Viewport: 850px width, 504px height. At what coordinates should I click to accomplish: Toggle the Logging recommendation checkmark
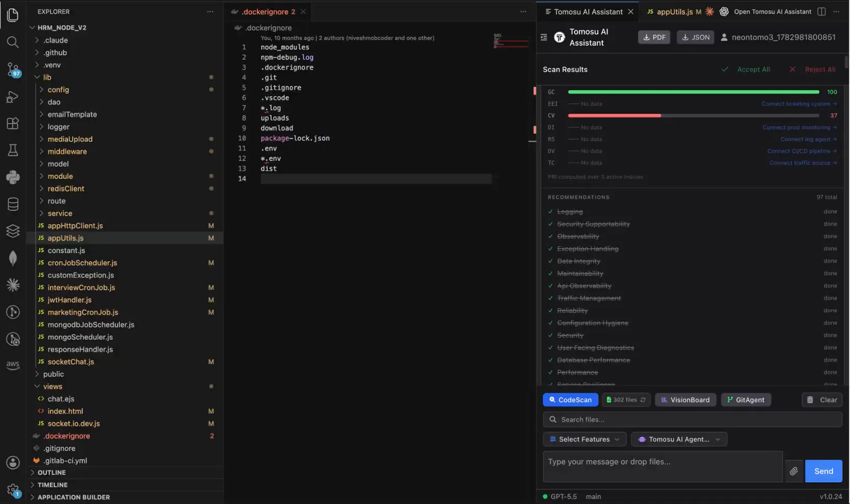[x=551, y=212]
